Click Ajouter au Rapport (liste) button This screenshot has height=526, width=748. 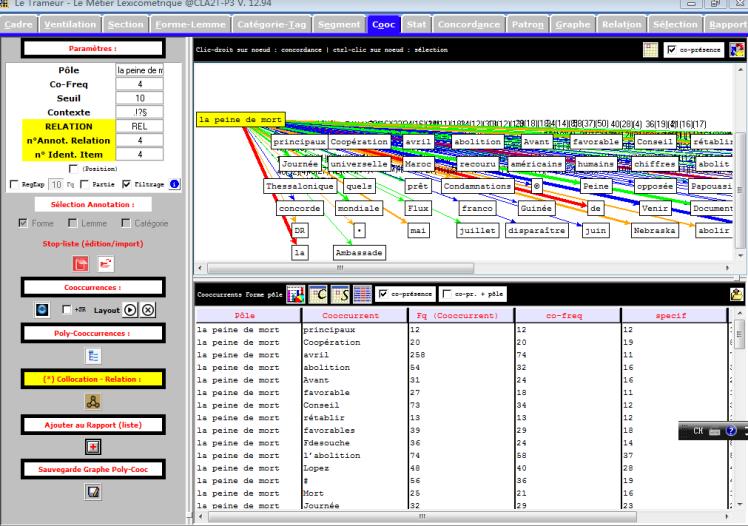(x=93, y=425)
